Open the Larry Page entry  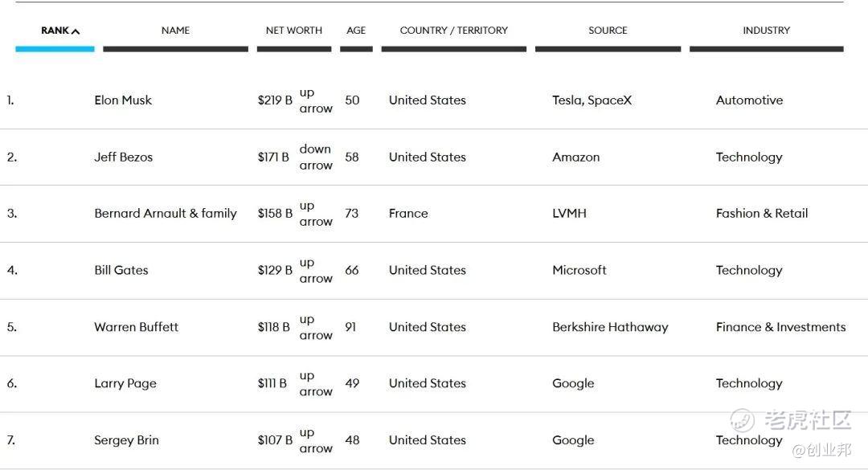click(x=125, y=384)
